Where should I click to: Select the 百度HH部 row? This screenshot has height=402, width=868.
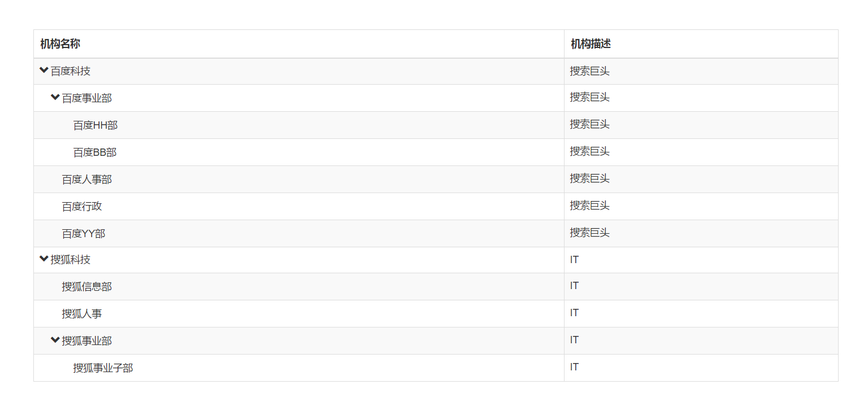95,125
